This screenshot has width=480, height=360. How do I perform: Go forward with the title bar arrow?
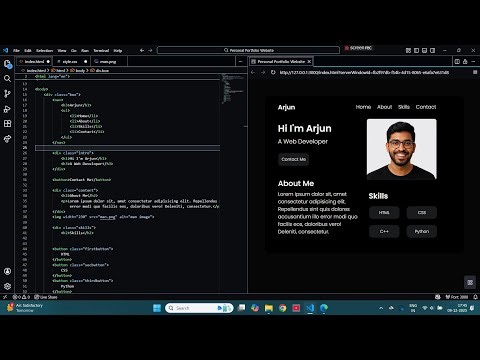pos(150,50)
